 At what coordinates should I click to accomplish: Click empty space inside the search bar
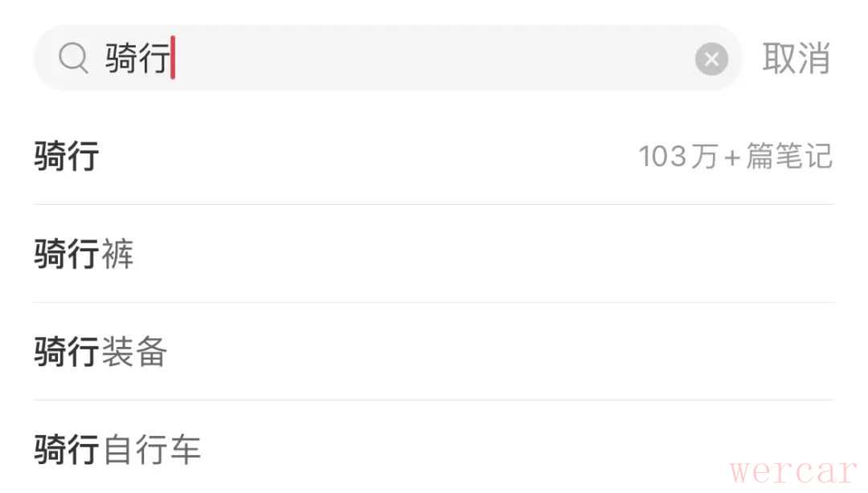(x=434, y=59)
